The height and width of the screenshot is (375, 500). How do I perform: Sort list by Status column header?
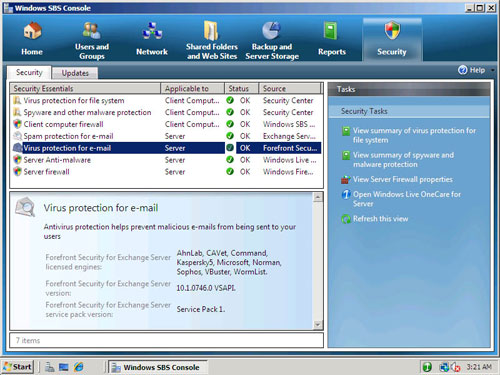coord(241,88)
